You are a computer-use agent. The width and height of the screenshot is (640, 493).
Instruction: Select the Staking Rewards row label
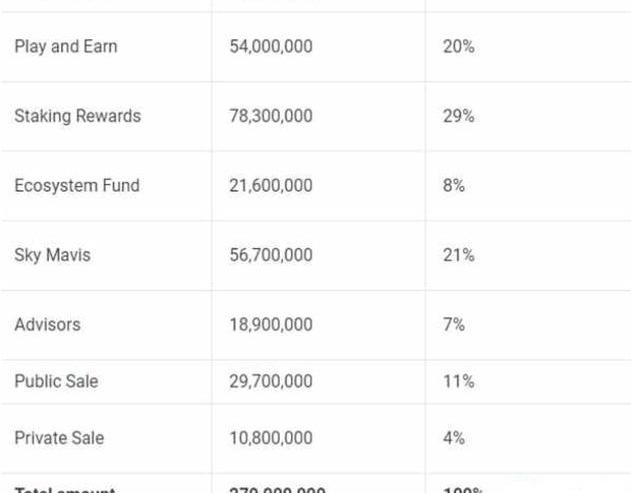[x=78, y=116]
